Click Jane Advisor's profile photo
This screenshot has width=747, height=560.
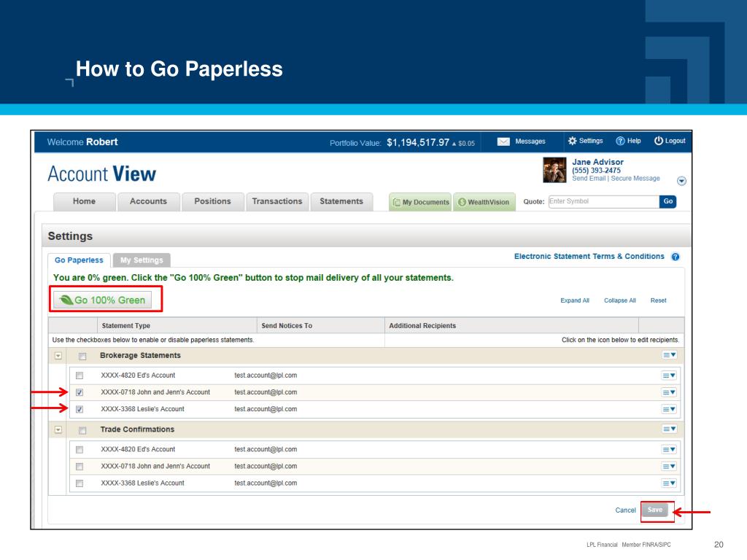pyautogui.click(x=554, y=170)
